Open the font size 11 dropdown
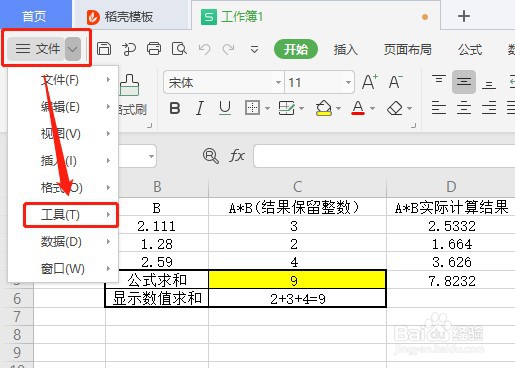The width and height of the screenshot is (515, 368). pyautogui.click(x=348, y=82)
